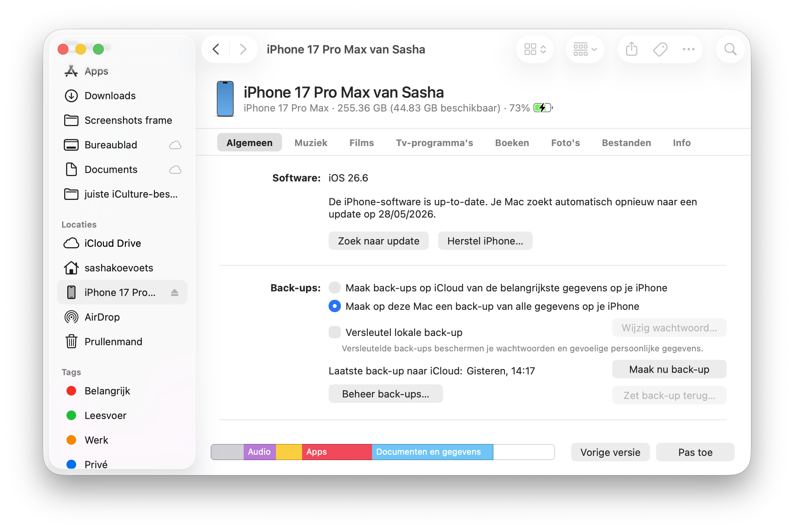Click the Locaties section header
The width and height of the screenshot is (794, 532).
tap(79, 224)
